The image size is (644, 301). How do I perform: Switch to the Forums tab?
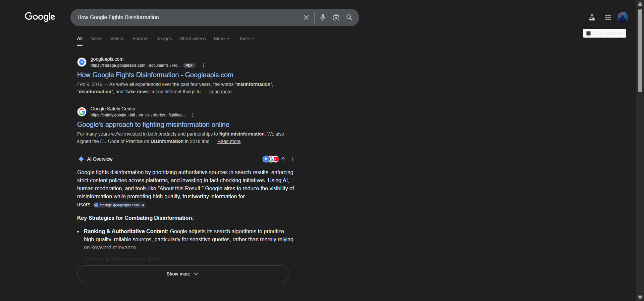pyautogui.click(x=141, y=39)
